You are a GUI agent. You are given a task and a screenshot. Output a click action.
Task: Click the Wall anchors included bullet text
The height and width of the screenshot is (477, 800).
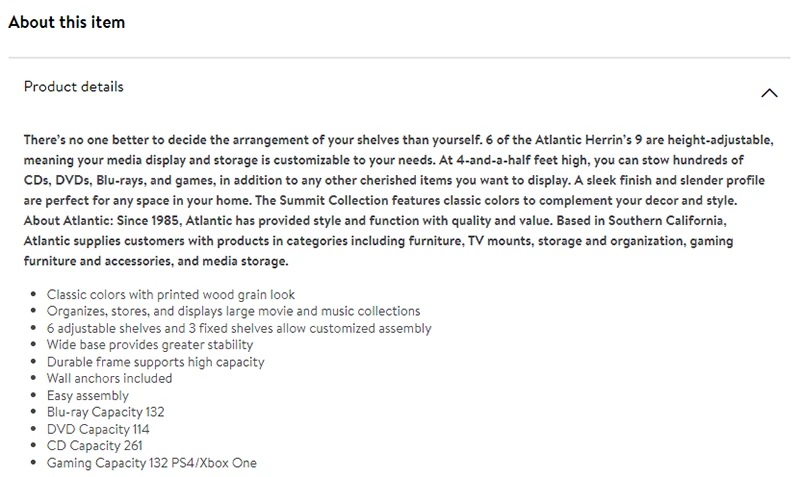coord(110,379)
